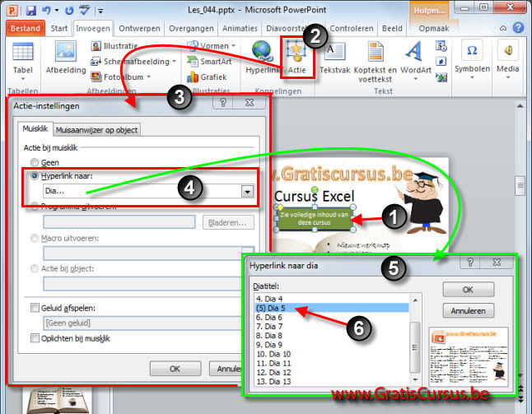The width and height of the screenshot is (532, 414).
Task: Open Illustratie clip art tool
Action: [114, 46]
